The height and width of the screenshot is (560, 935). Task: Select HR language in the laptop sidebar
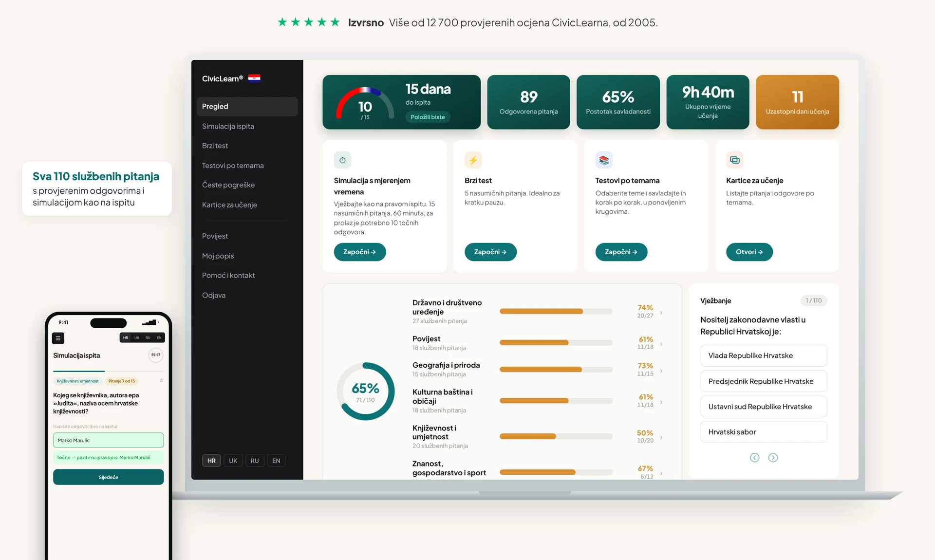point(211,461)
